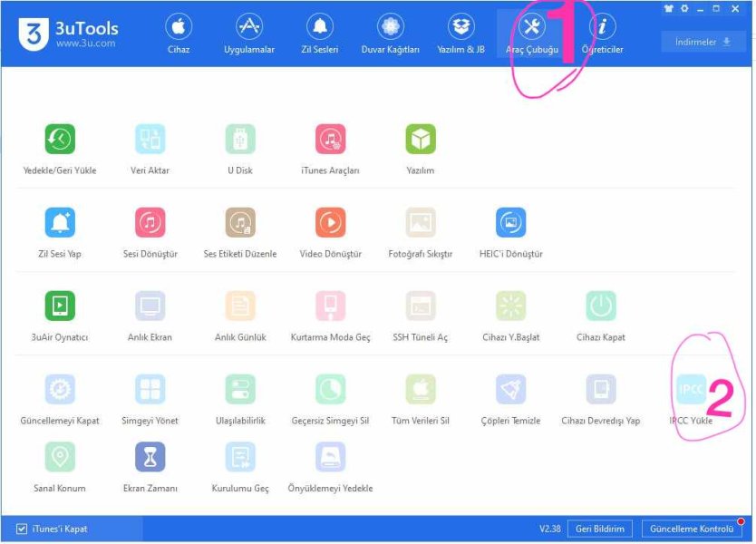The image size is (756, 544).
Task: Launch the Veri Aktar tool
Action: (150, 139)
